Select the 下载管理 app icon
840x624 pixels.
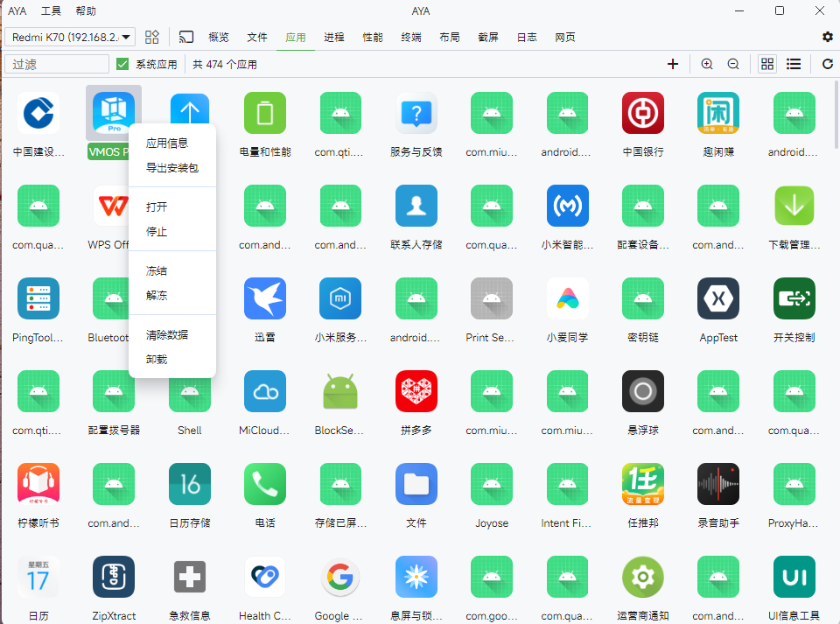click(x=794, y=206)
